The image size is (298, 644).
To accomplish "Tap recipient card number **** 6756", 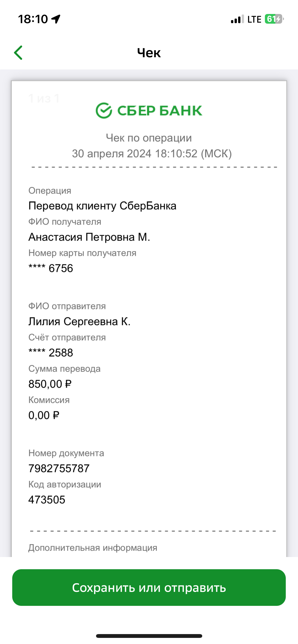I will pos(51,268).
